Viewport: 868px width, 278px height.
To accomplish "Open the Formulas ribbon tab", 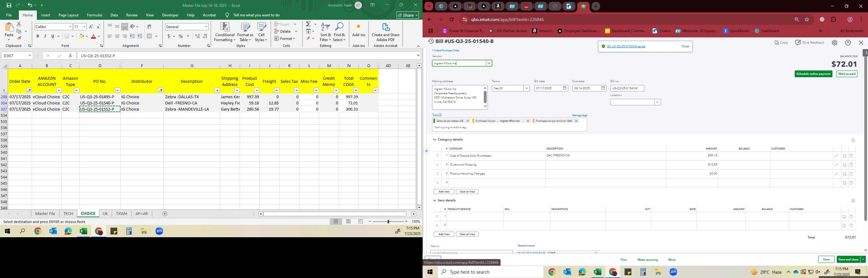I will coord(94,15).
